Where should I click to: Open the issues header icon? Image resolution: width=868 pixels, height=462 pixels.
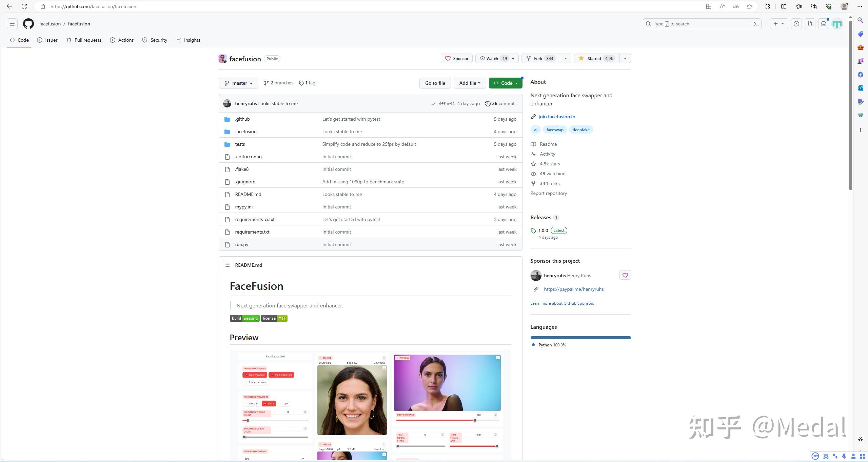pos(796,24)
